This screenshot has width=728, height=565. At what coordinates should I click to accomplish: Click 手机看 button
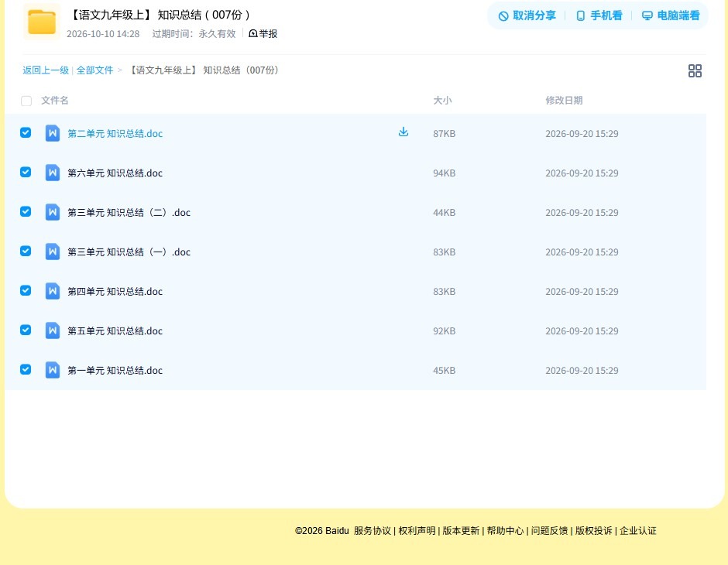[599, 15]
